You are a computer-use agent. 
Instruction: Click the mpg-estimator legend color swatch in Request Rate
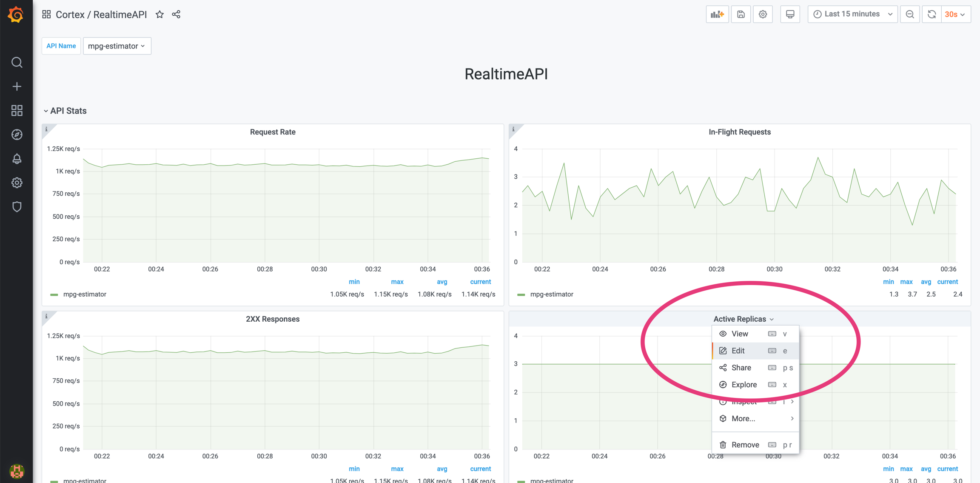coord(54,294)
